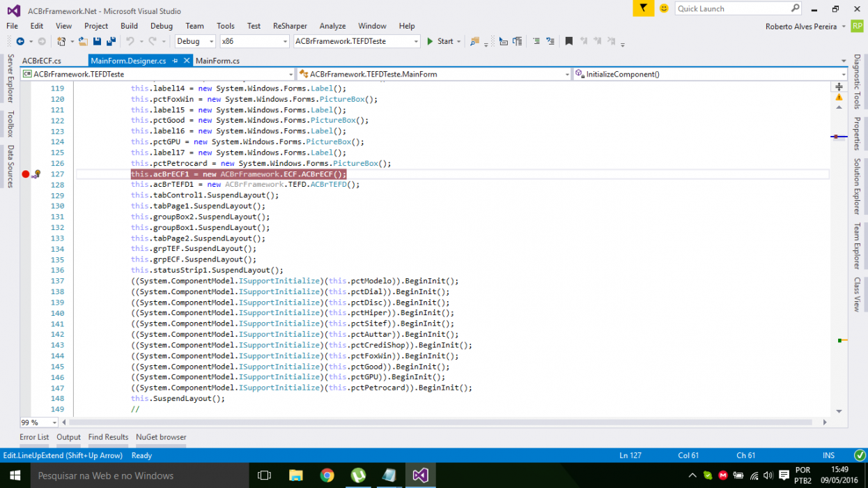Viewport: 868px width, 488px height.
Task: Open the ReSharper menu
Action: click(x=290, y=26)
